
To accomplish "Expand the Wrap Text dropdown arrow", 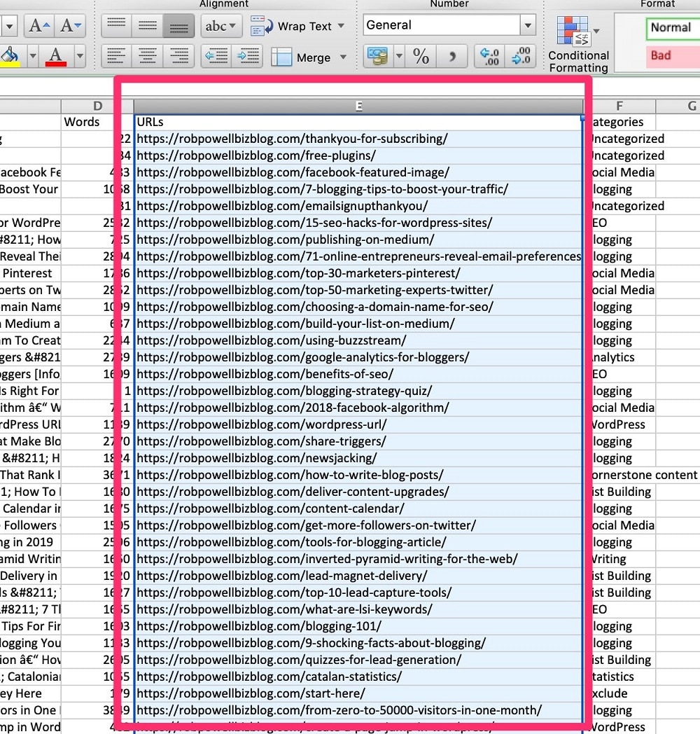I will [x=341, y=26].
